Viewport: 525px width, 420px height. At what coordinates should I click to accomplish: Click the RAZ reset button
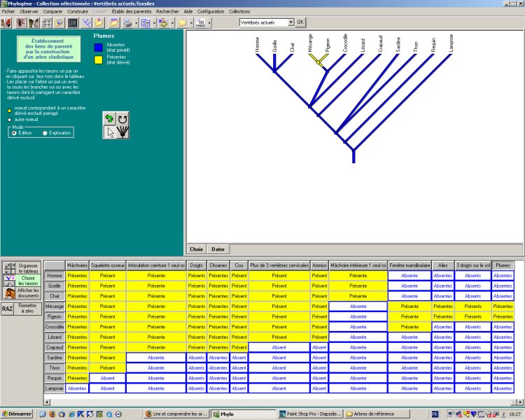pos(8,309)
